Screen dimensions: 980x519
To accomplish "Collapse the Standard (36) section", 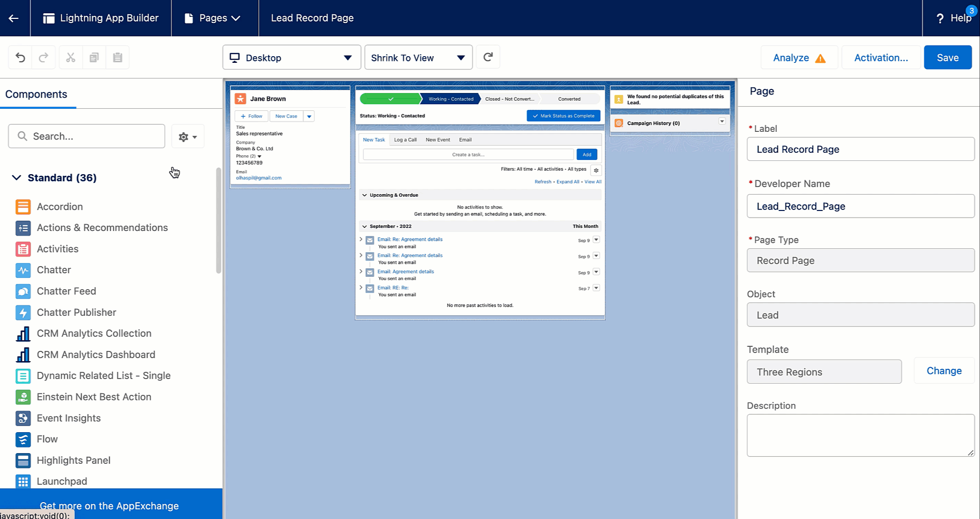I will (17, 178).
